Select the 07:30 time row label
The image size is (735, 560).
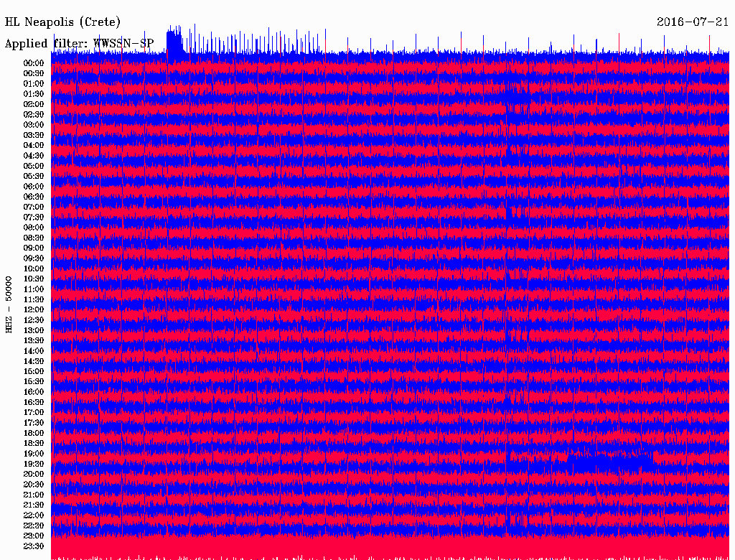[34, 218]
